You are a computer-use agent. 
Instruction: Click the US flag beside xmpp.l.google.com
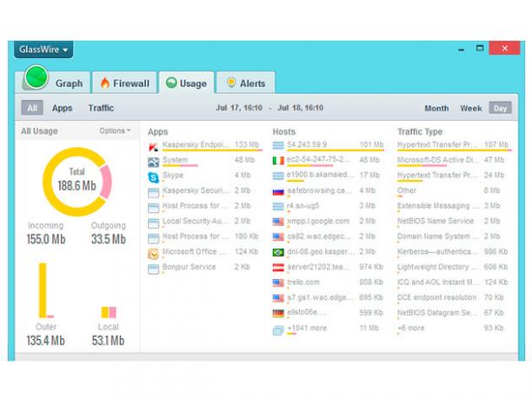[x=278, y=222]
